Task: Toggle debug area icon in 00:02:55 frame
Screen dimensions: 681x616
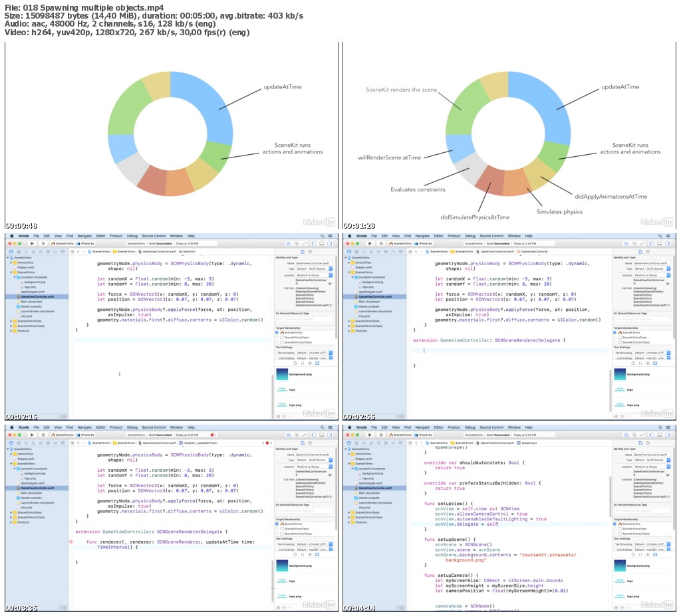Action: pos(660,243)
